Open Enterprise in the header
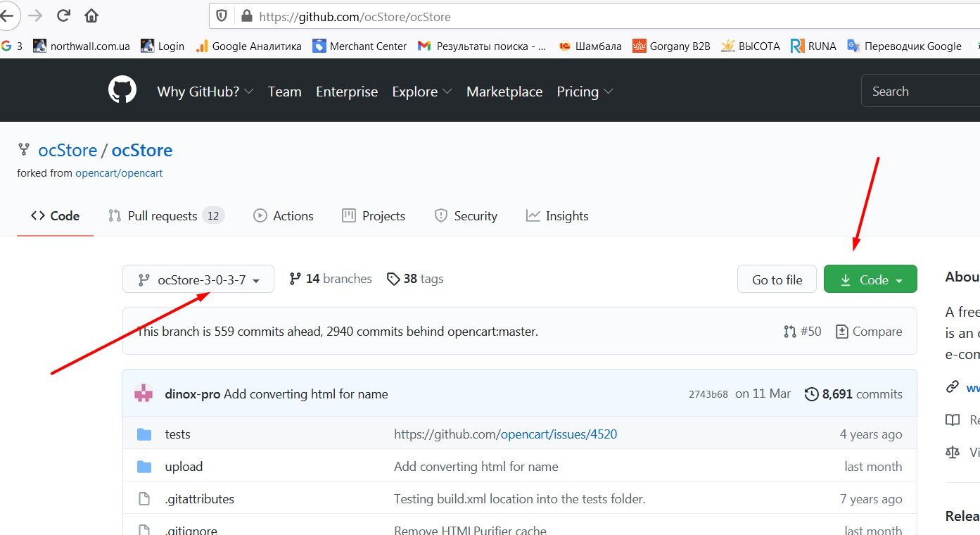Screen dimensions: 980x535 (x=347, y=92)
